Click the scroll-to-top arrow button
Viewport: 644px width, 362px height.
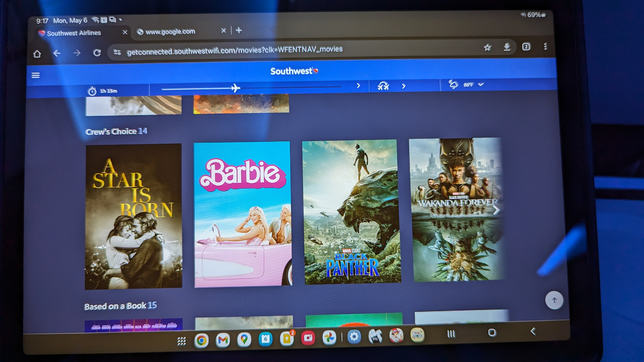tap(554, 300)
